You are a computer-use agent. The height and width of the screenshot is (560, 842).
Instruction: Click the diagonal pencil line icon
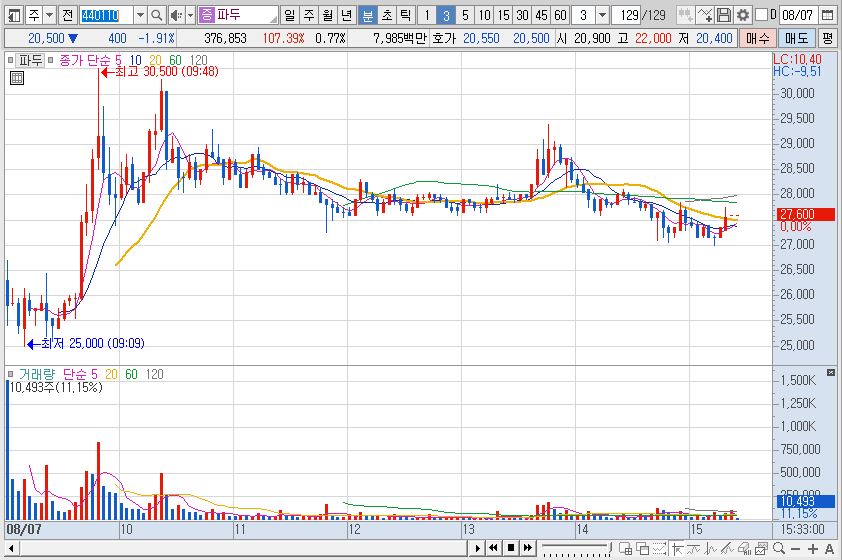(728, 548)
